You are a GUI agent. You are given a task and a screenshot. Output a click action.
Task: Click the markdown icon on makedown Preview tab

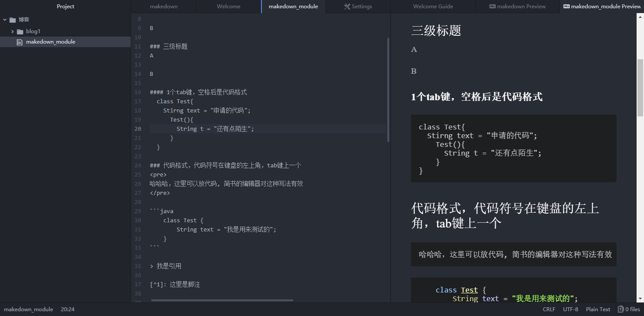492,7
